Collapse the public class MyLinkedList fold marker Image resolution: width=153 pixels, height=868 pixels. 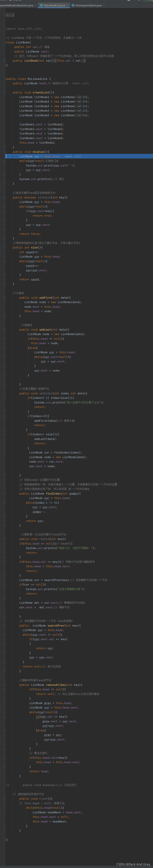click(x=5, y=79)
